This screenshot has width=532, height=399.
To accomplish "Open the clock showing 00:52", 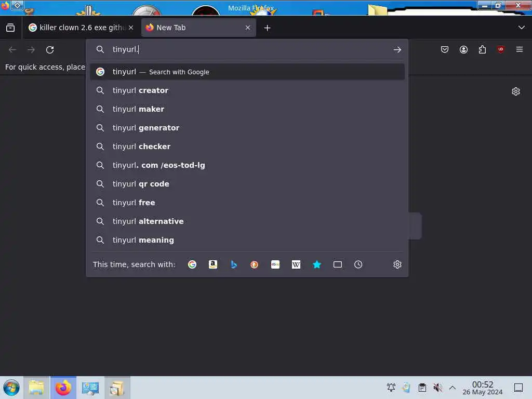I will click(483, 388).
